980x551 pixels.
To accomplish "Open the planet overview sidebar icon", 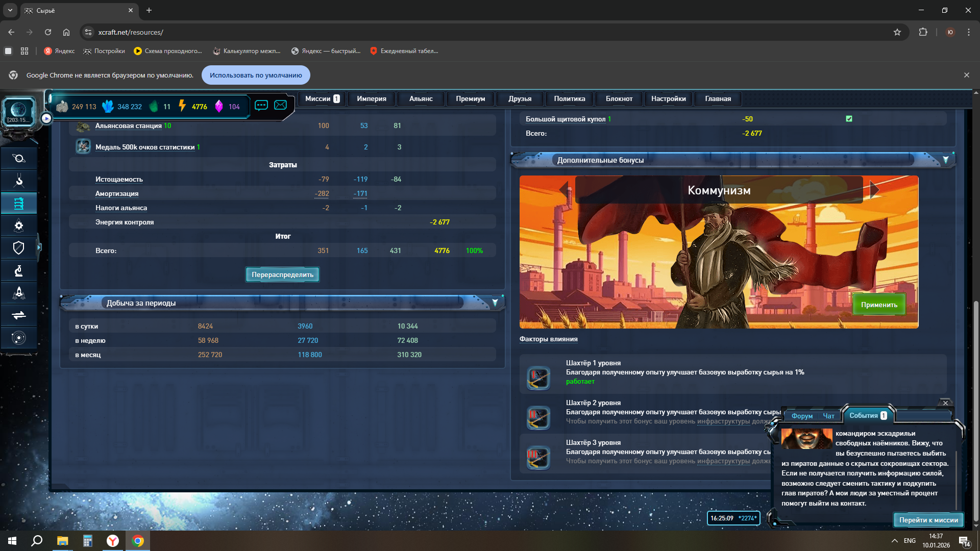I will click(19, 158).
